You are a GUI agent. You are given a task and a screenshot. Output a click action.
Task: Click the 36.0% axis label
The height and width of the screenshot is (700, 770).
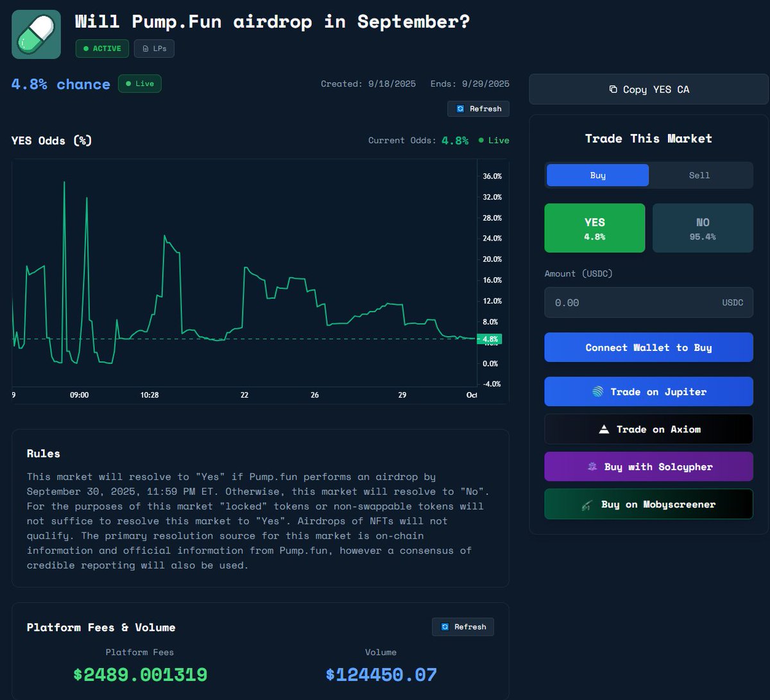(x=492, y=176)
